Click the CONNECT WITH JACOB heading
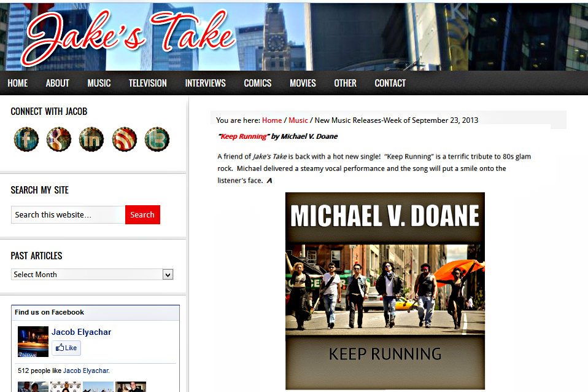Image resolution: width=588 pixels, height=392 pixels. point(48,112)
